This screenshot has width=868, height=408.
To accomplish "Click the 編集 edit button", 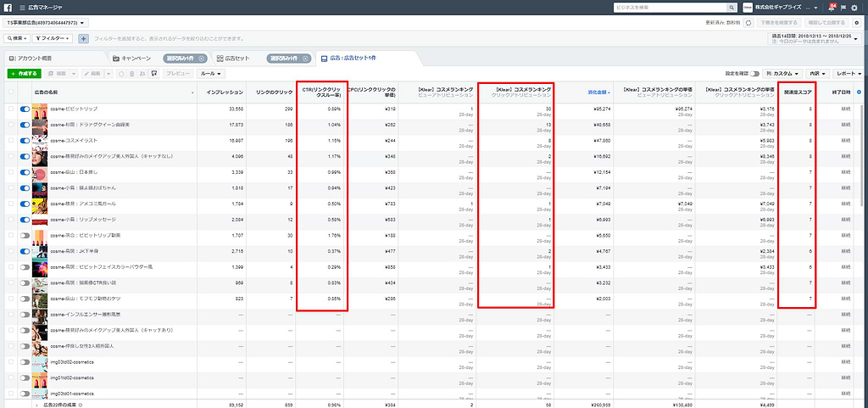I will coord(92,74).
